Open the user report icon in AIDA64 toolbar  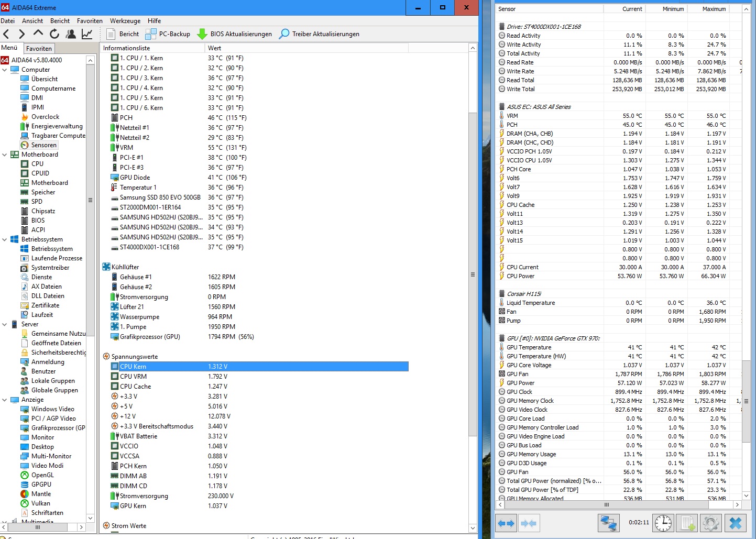click(x=71, y=34)
